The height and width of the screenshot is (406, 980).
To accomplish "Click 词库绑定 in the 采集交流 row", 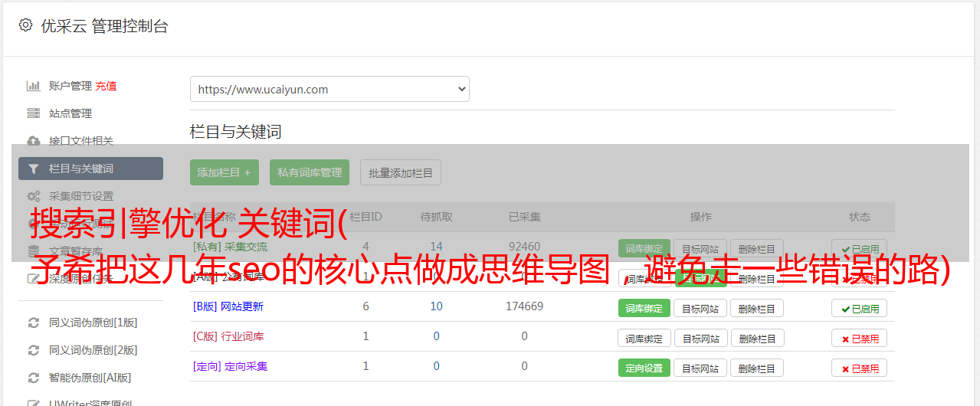I will [x=644, y=248].
